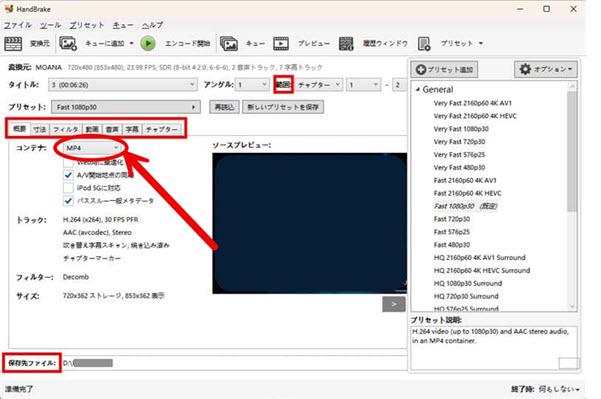Collapse the General preset group
Viewport: 601px width, 399px height.
click(418, 89)
